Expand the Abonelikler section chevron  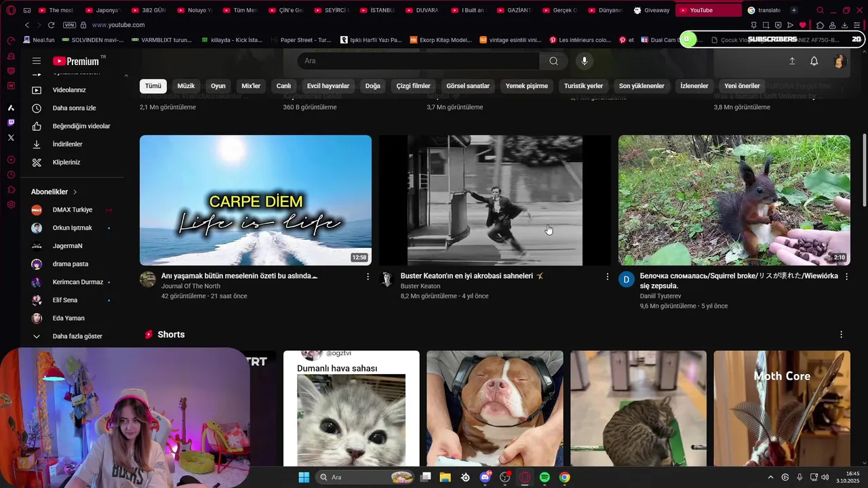tap(75, 192)
